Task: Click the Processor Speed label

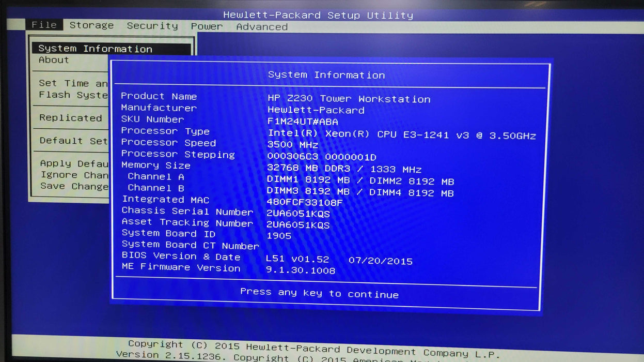Action: coord(168,143)
